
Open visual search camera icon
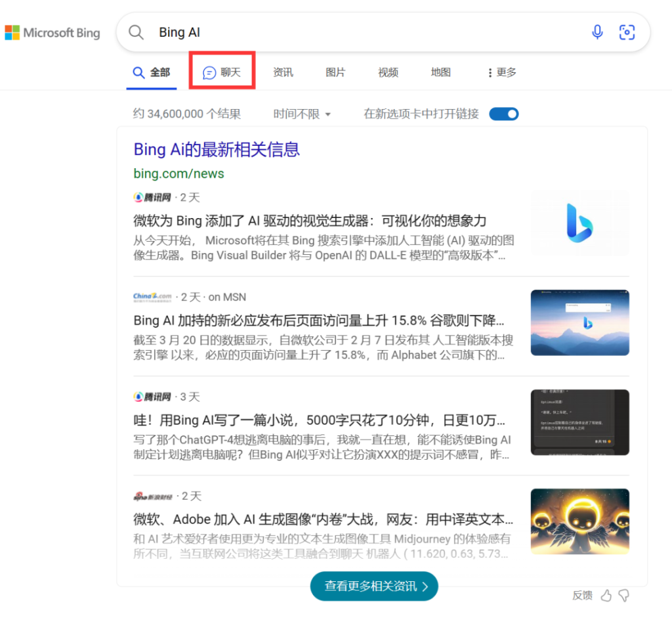[627, 32]
